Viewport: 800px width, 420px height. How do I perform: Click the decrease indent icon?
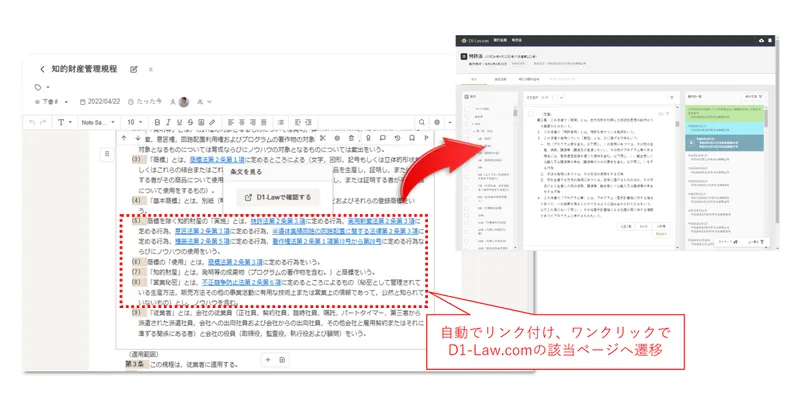coord(298,122)
